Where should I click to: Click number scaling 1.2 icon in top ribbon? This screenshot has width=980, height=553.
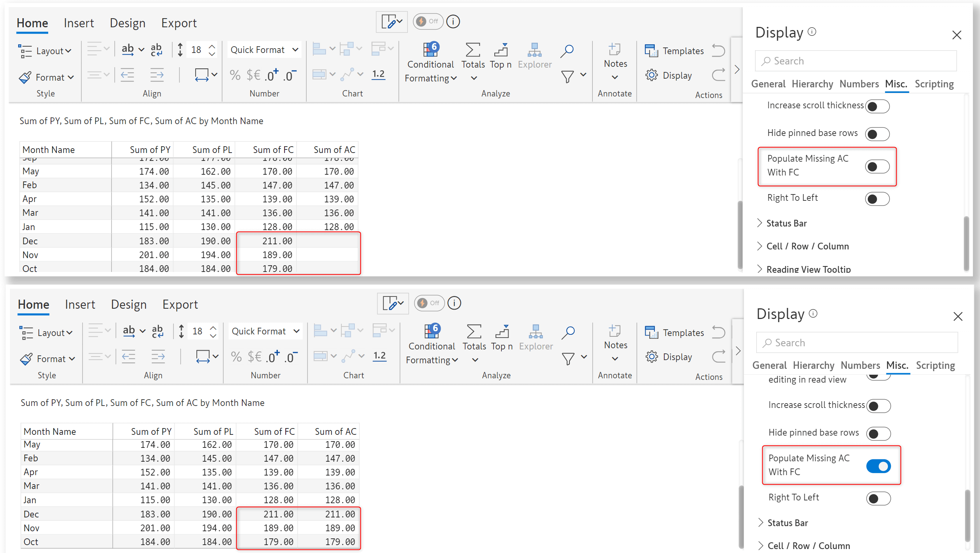coord(378,74)
